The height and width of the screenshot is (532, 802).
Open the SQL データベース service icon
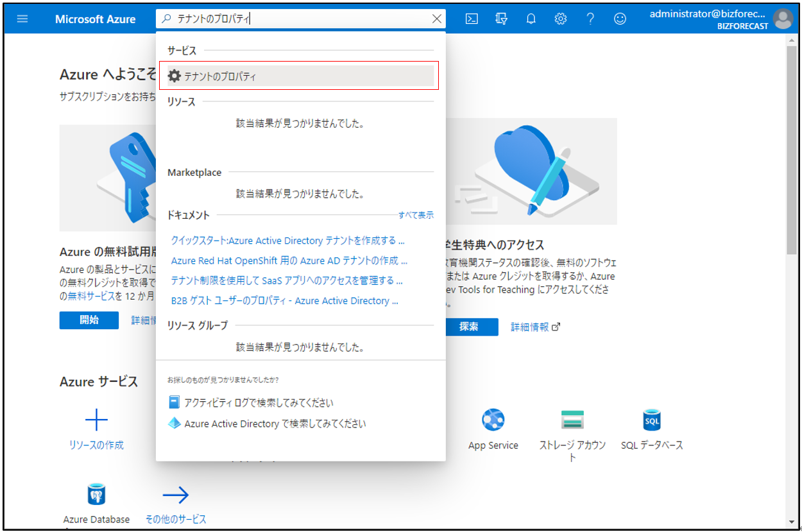[x=651, y=420]
